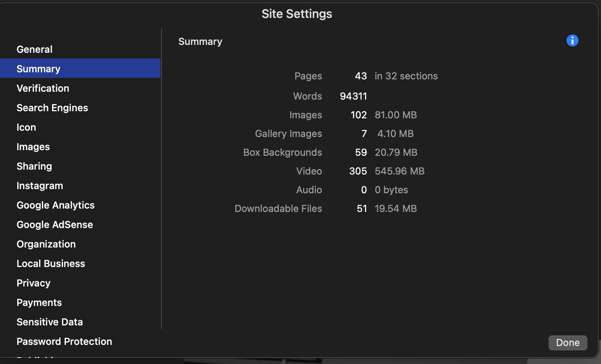
Task: Open Instagram settings
Action: pyautogui.click(x=40, y=186)
